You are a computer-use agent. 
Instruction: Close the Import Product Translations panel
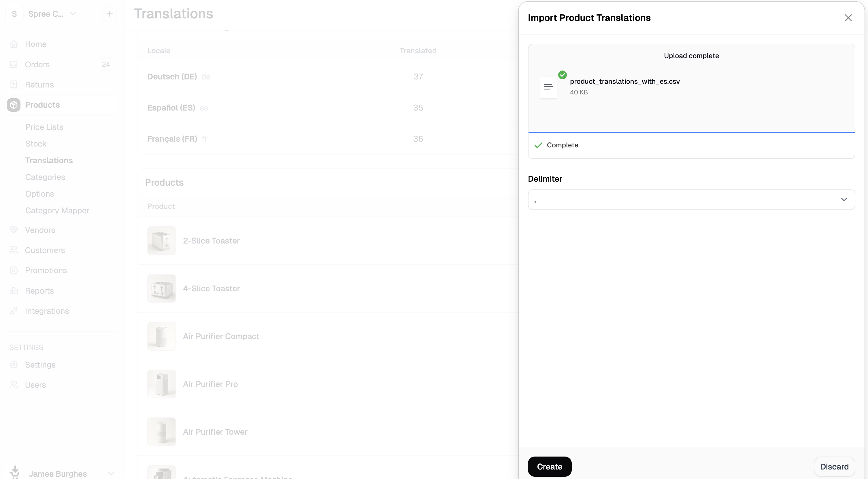pos(848,18)
